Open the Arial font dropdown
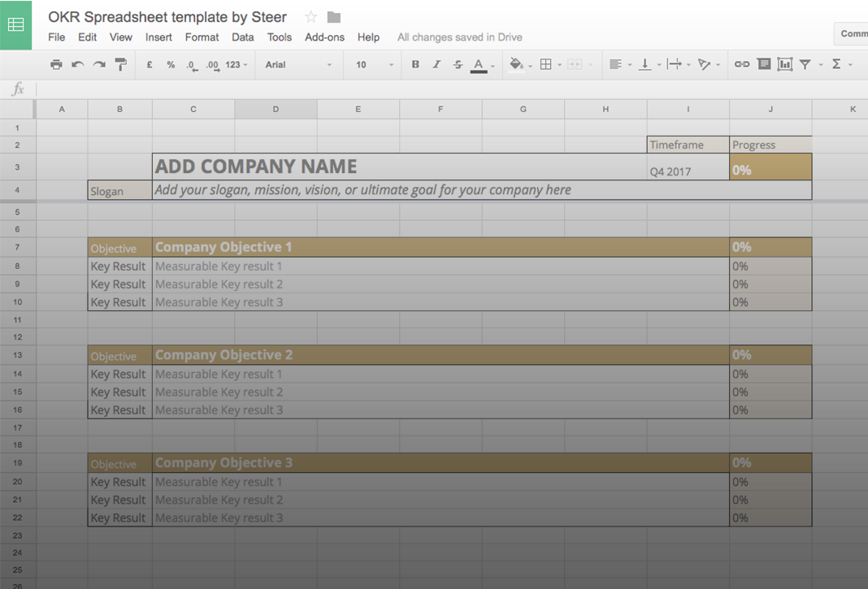The image size is (868, 589). [x=298, y=65]
